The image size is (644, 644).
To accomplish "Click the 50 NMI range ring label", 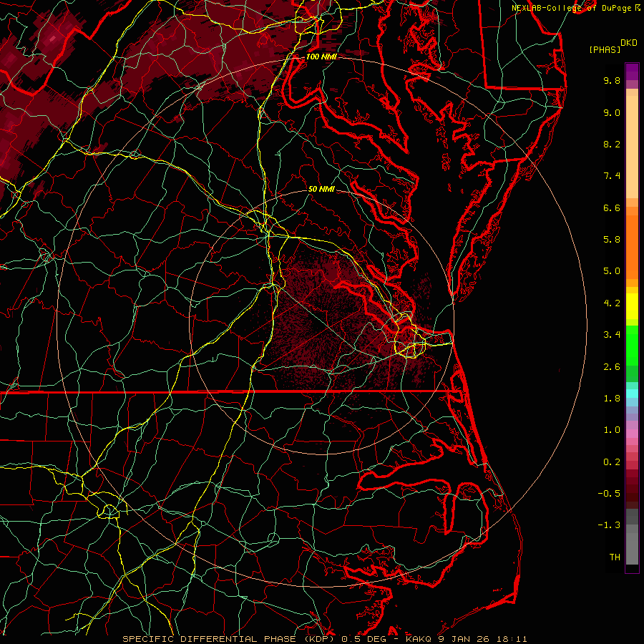I will pyautogui.click(x=321, y=189).
